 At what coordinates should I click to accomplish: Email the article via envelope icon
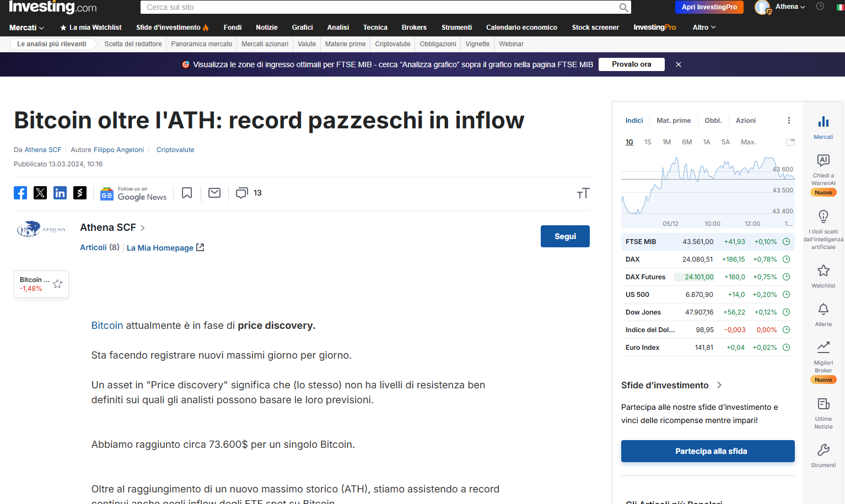pos(214,193)
